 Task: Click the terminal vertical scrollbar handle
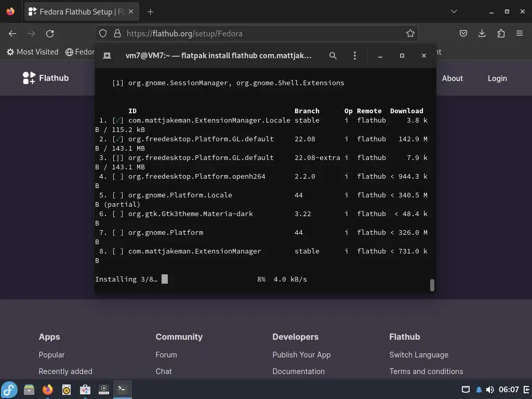pyautogui.click(x=432, y=285)
